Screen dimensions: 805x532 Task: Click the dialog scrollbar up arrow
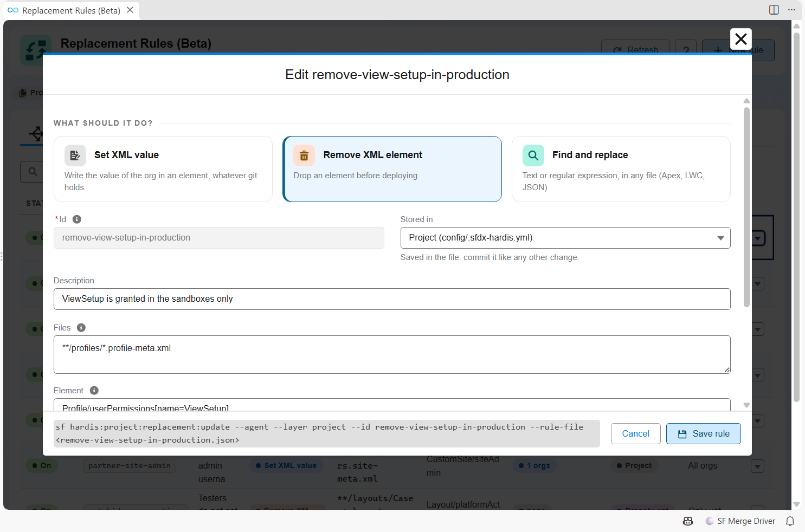tap(746, 101)
